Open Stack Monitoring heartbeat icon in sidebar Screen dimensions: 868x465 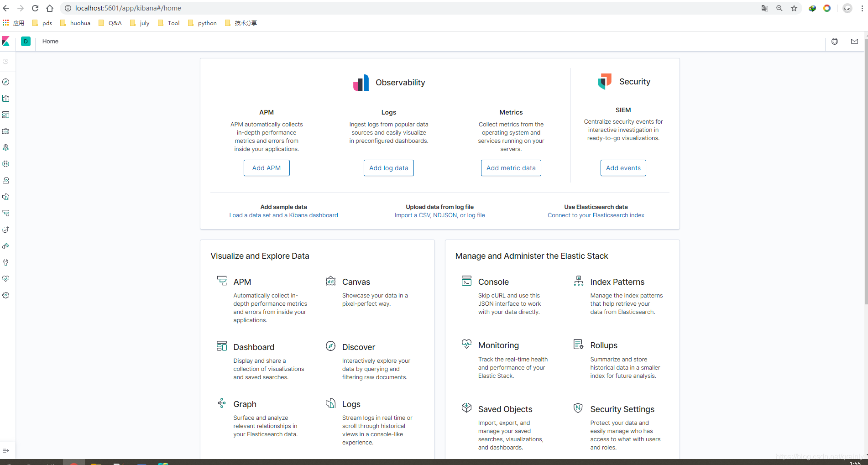(6, 279)
